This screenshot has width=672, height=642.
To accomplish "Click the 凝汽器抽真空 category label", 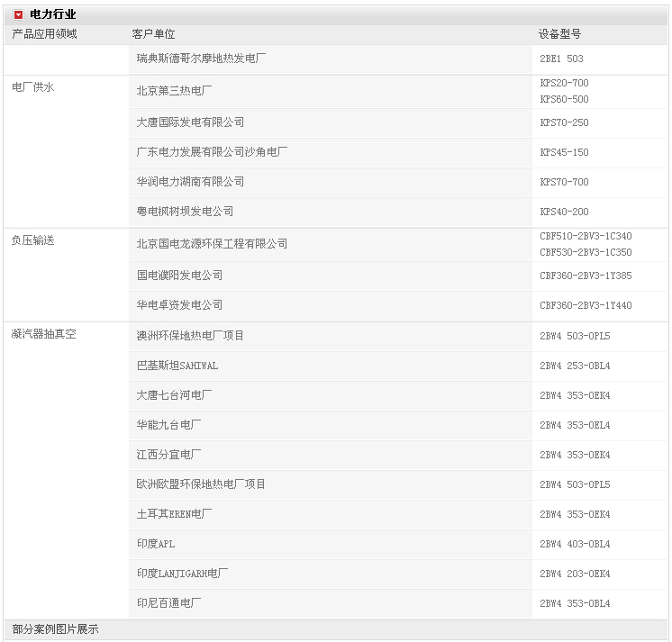I will 44,334.
